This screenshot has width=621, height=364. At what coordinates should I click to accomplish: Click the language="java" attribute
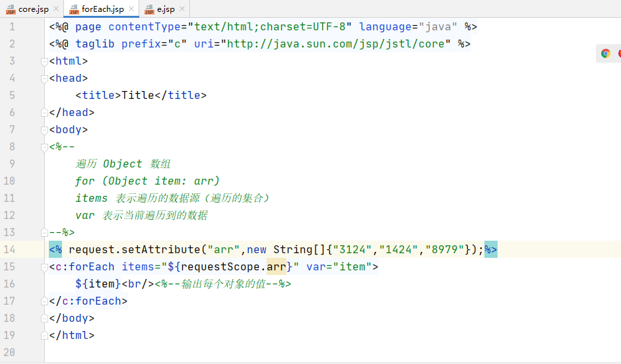click(409, 26)
